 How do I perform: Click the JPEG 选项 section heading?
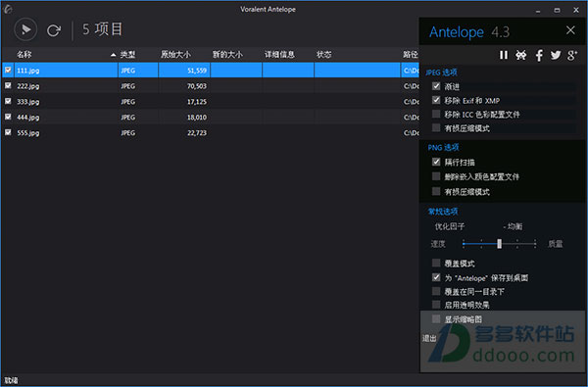point(441,73)
